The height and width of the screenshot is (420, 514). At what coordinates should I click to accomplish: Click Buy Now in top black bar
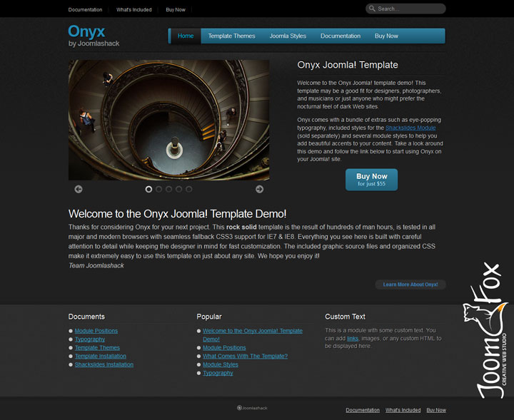[x=176, y=10]
